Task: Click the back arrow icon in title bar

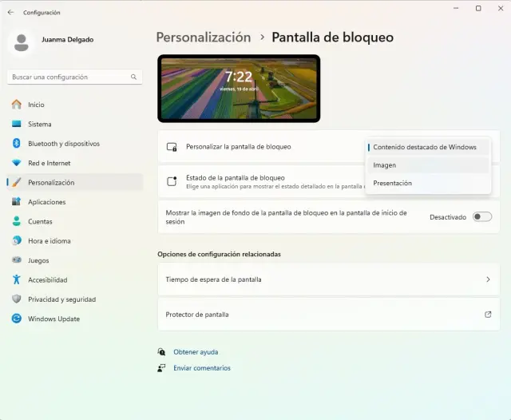Action: pyautogui.click(x=11, y=12)
